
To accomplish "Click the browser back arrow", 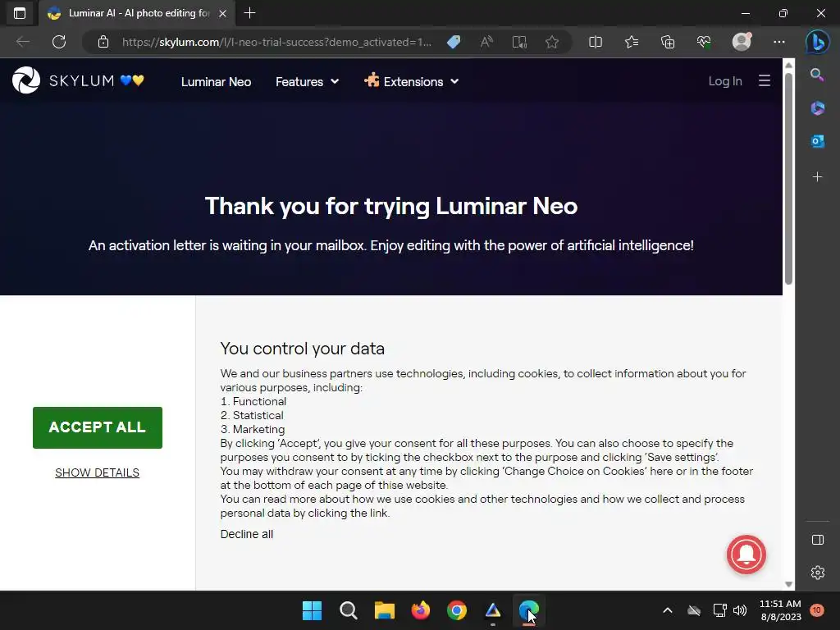I will [22, 42].
